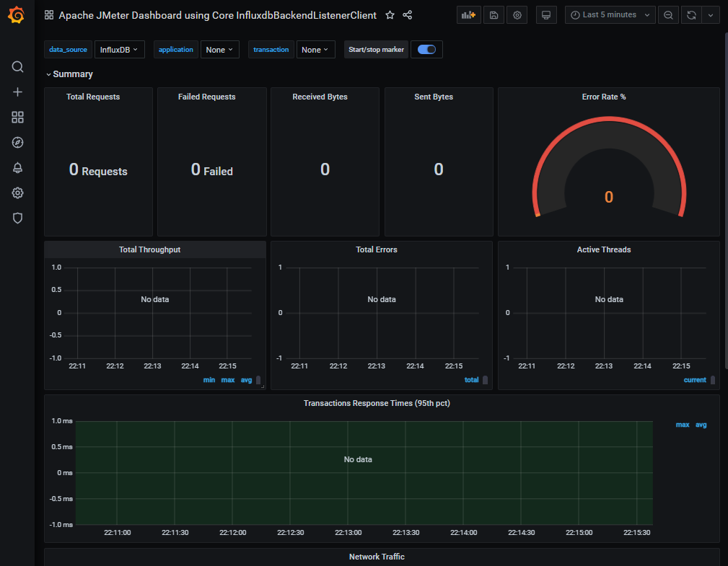Mark dashboard as favorite with star icon

[390, 15]
